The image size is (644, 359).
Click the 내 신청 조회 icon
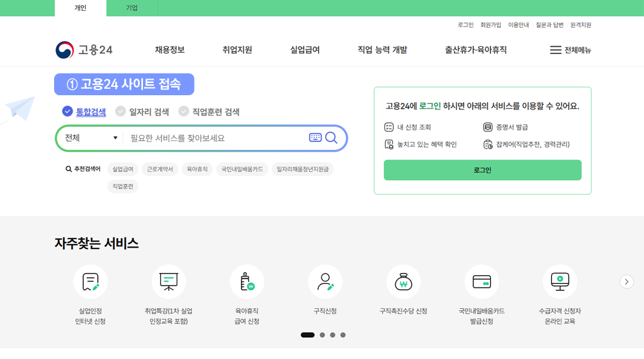click(x=389, y=127)
